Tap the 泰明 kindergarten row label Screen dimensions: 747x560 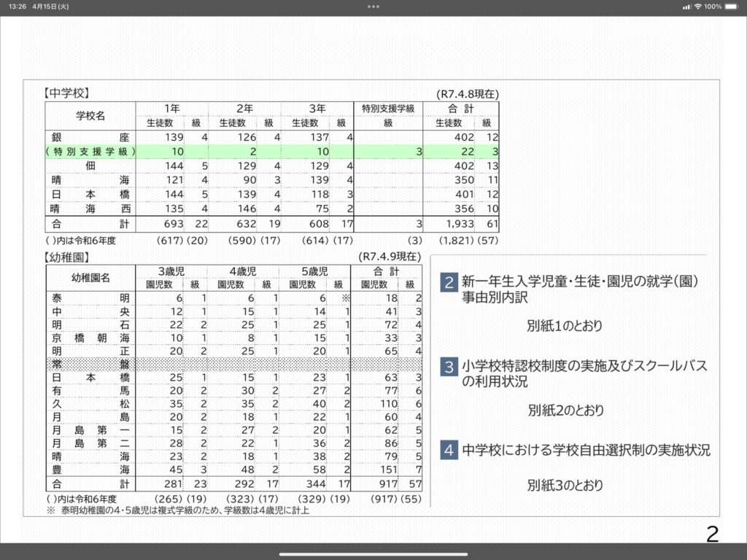click(x=90, y=298)
